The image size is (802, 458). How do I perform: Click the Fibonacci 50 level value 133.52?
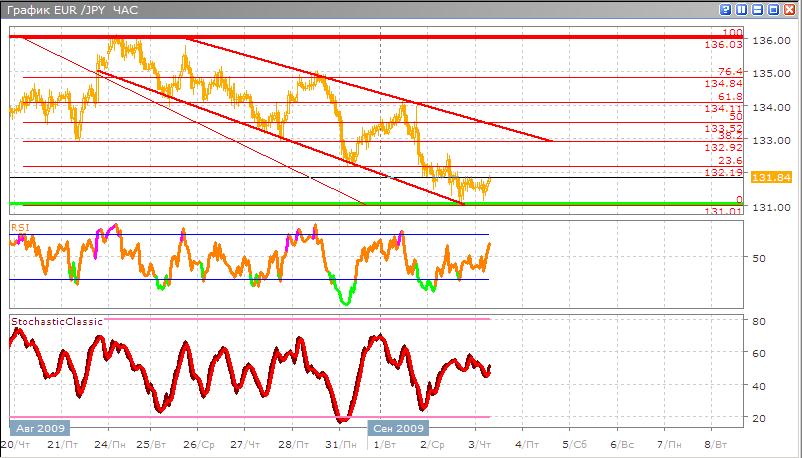(722, 128)
